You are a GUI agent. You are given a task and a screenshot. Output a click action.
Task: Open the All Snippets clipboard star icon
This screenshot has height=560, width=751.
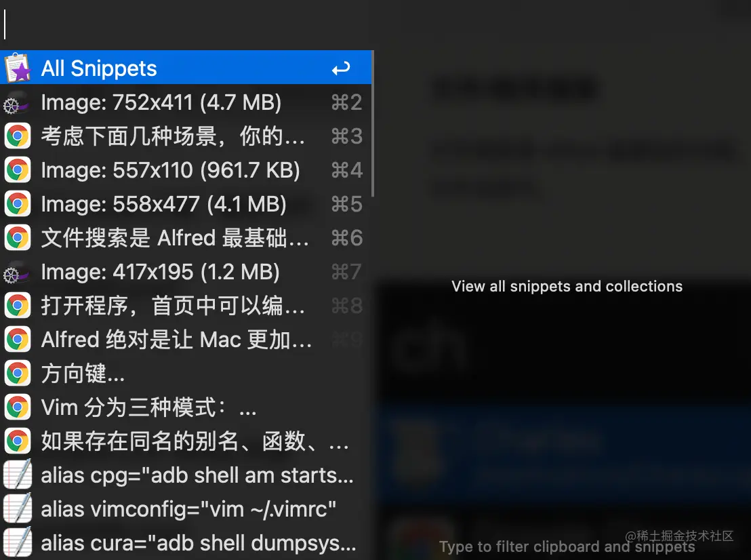18,68
